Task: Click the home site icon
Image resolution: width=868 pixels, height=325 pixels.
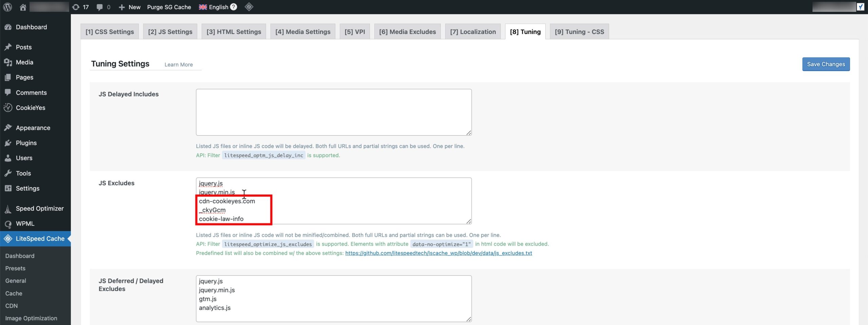Action: (x=23, y=7)
